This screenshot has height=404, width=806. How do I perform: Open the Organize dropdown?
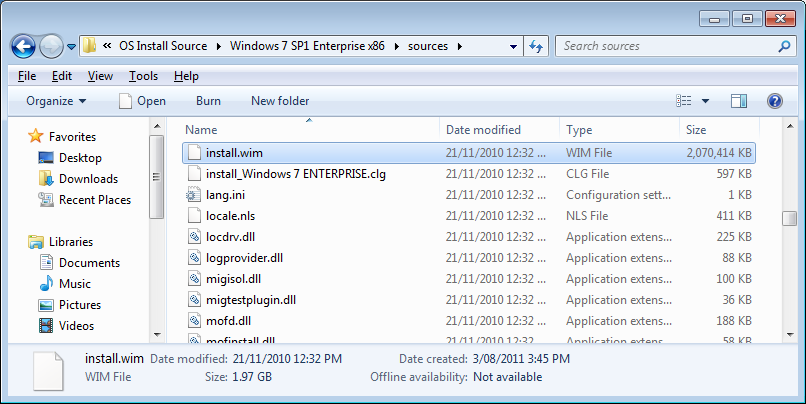click(56, 101)
